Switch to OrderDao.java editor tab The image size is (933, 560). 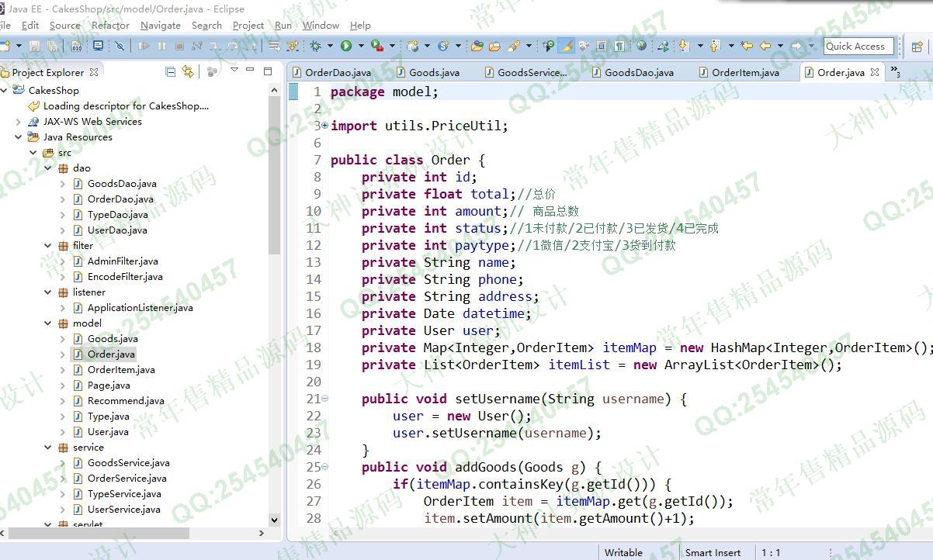coord(331,72)
